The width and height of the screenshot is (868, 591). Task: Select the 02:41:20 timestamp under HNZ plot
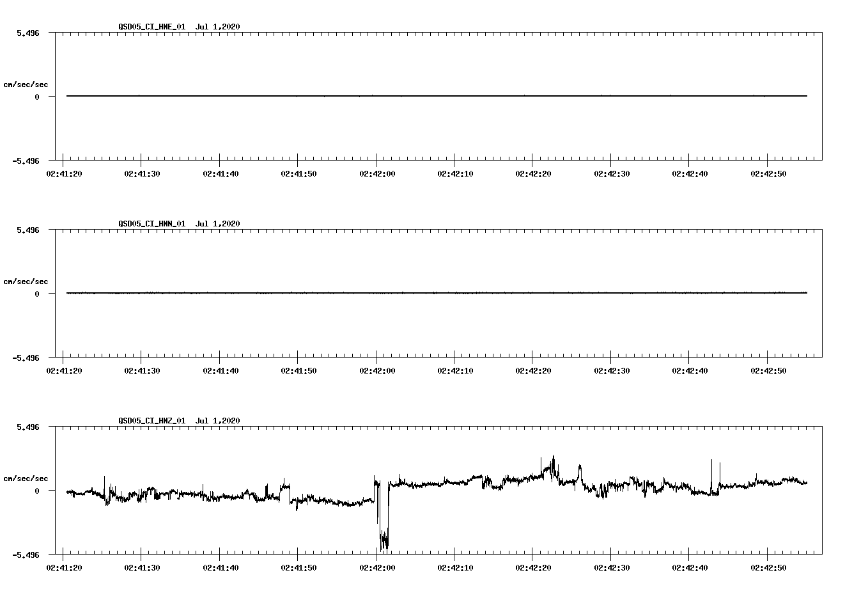63,567
